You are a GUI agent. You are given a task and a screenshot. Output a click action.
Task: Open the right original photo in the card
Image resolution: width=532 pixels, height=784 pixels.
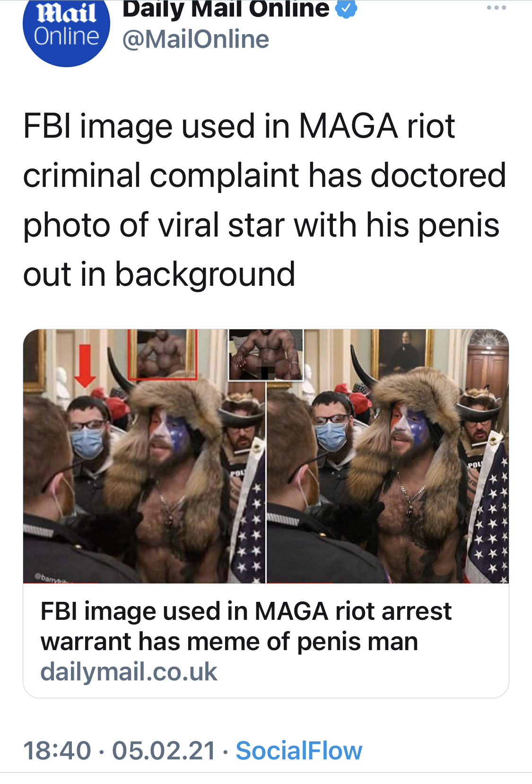coord(388,457)
